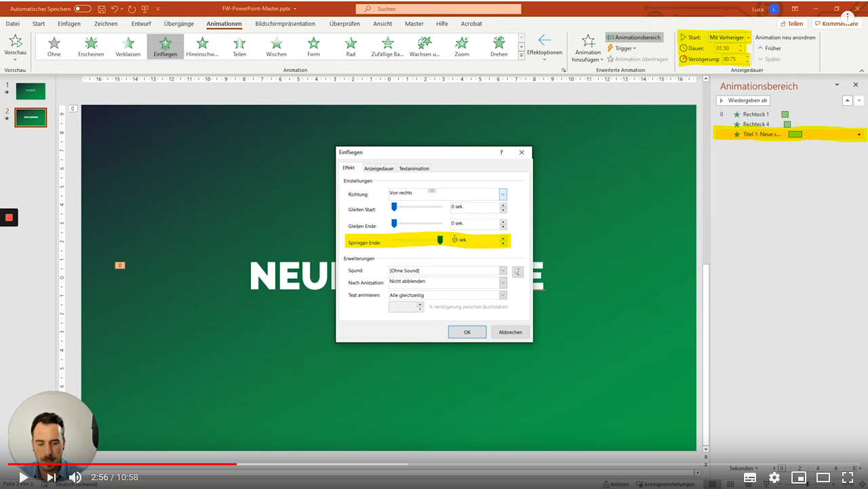Open the Entwurf ribbon tab
The height and width of the screenshot is (489, 868).
(x=141, y=24)
